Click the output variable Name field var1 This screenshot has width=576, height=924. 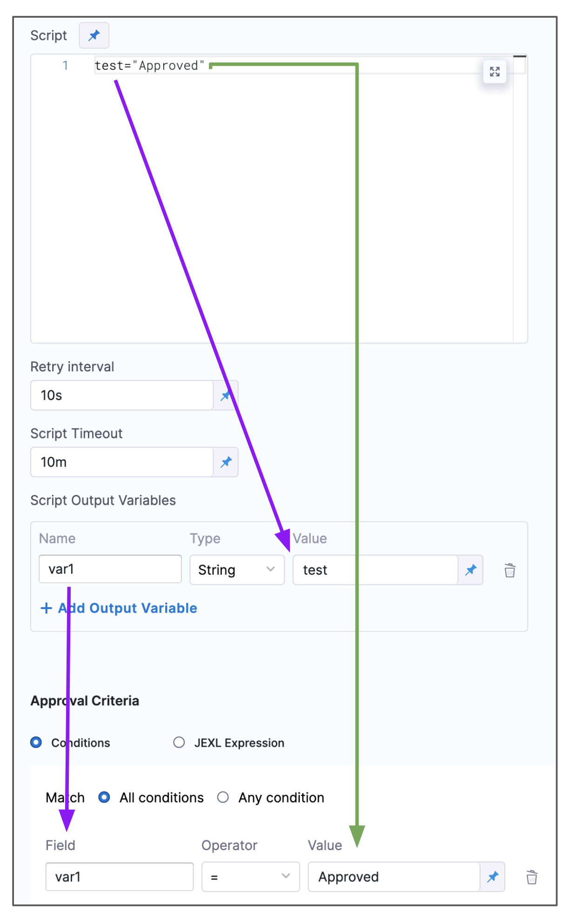pyautogui.click(x=110, y=569)
